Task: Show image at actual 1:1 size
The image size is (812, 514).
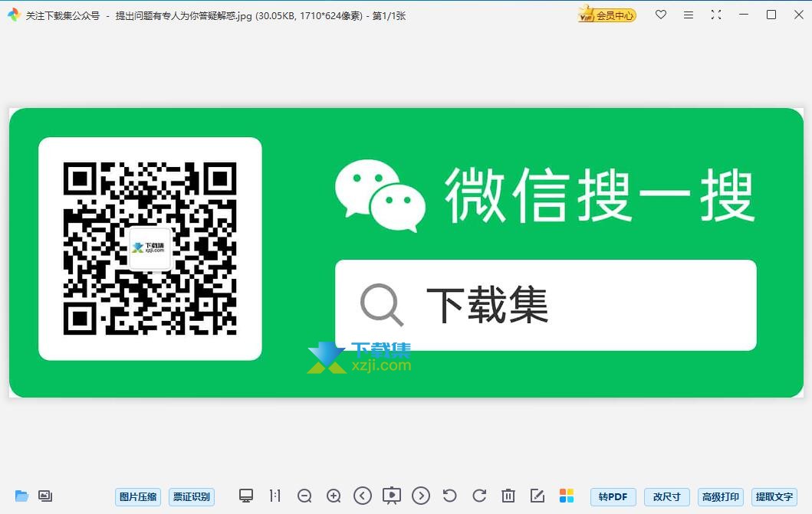Action: tap(275, 496)
